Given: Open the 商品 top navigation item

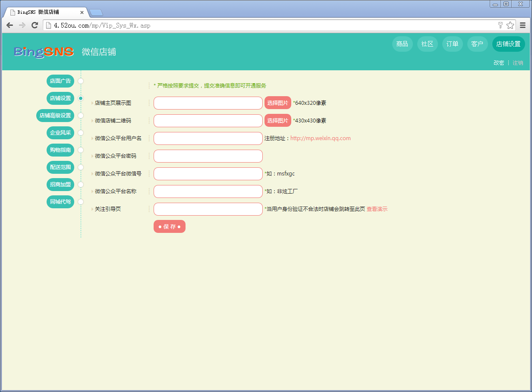Looking at the screenshot, I should coord(402,44).
